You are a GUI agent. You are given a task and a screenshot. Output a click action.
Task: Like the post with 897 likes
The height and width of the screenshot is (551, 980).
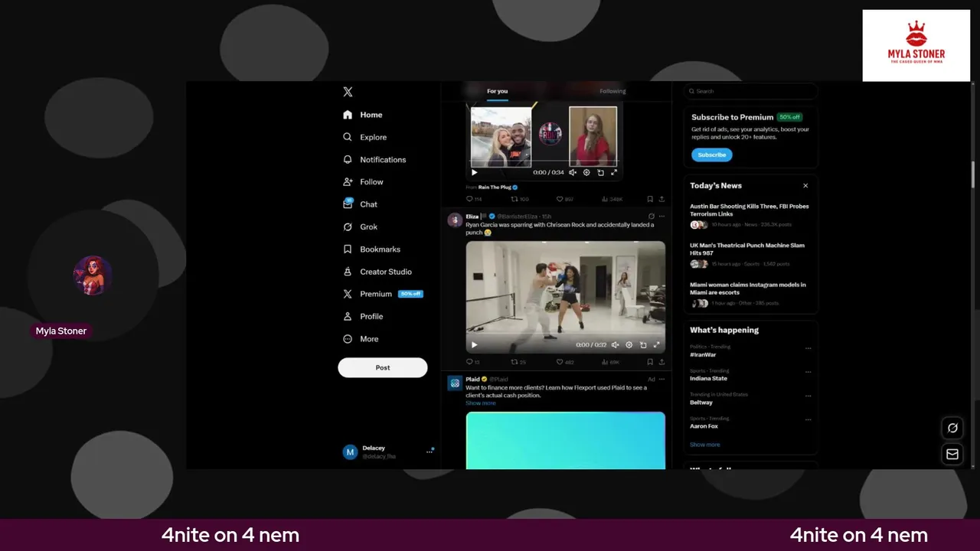click(x=564, y=199)
